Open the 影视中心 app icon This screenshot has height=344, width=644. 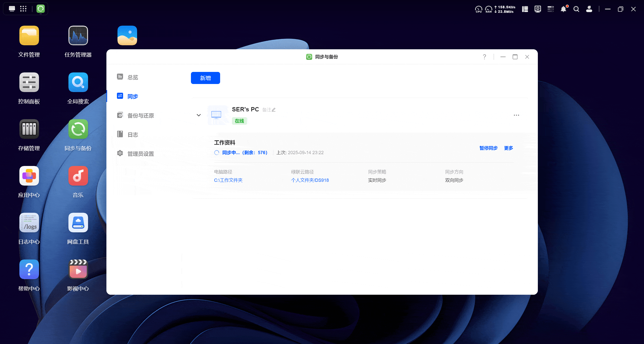pyautogui.click(x=78, y=269)
